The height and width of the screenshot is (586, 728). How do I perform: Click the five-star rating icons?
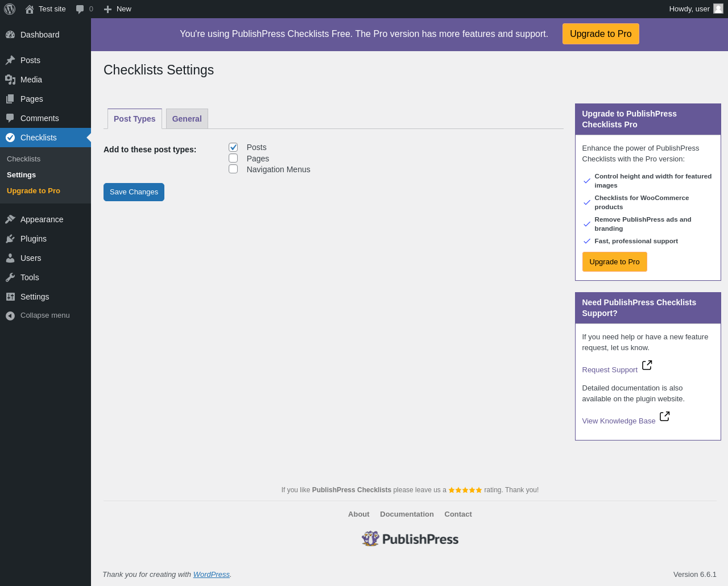465,490
